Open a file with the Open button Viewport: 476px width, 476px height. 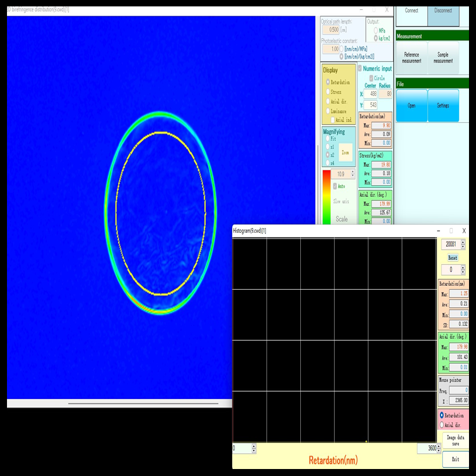(x=411, y=105)
